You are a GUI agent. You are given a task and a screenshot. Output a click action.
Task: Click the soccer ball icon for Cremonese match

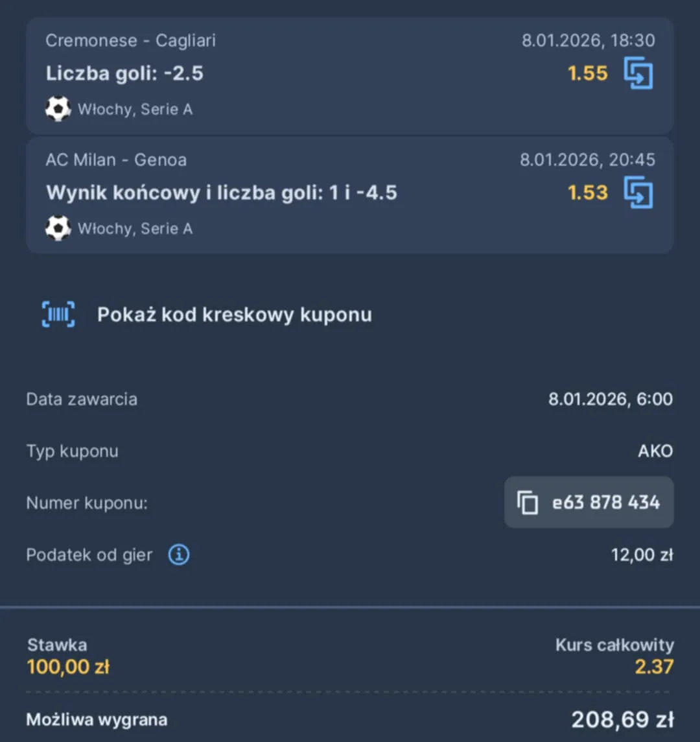pyautogui.click(x=58, y=109)
